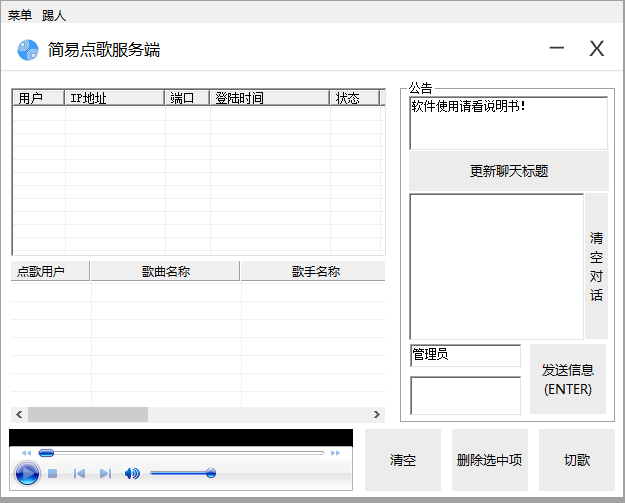Adjust the volume slider knob
This screenshot has height=503, width=625.
coord(211,473)
